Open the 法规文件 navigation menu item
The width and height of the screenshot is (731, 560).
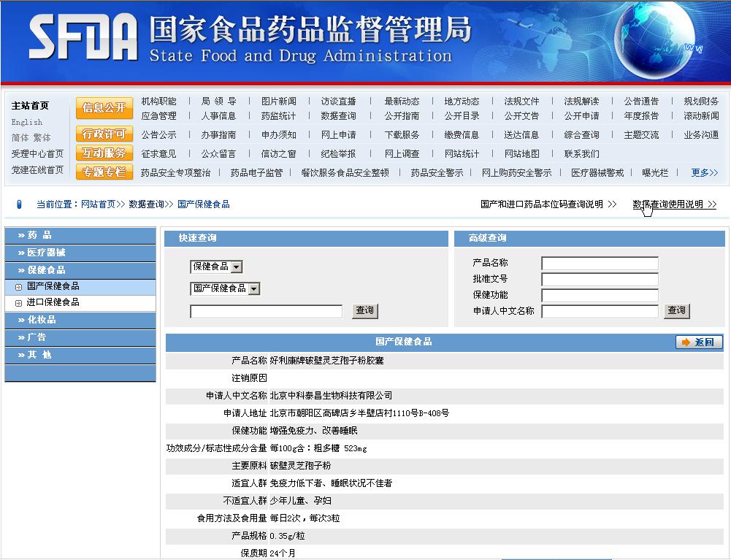(x=521, y=101)
